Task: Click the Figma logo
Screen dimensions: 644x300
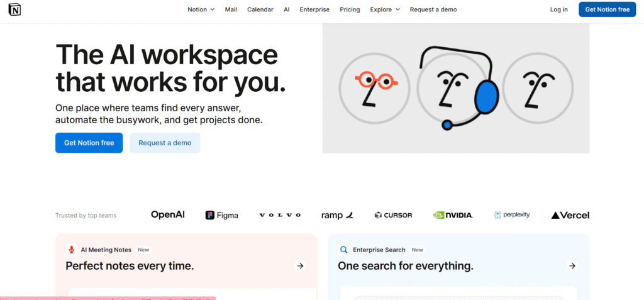Action: click(222, 215)
